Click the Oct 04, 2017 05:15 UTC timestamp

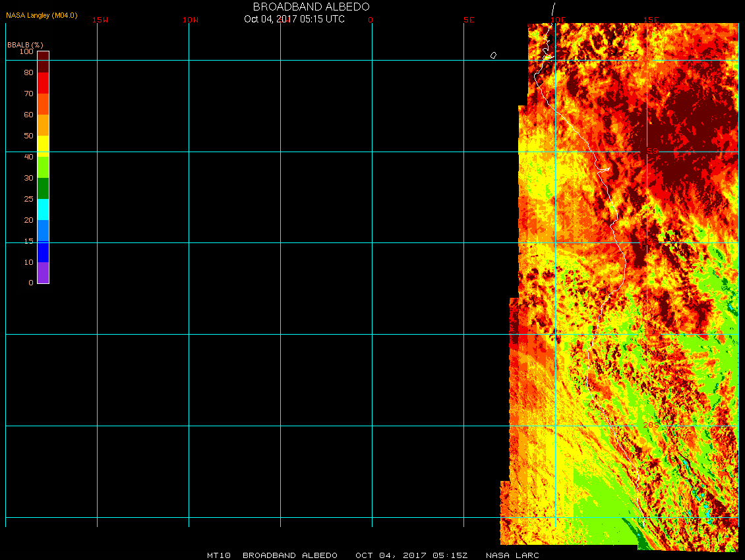[x=294, y=19]
